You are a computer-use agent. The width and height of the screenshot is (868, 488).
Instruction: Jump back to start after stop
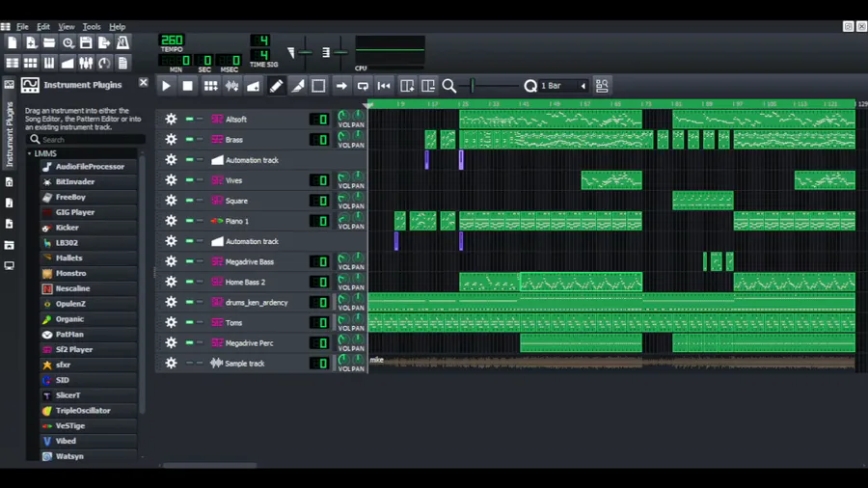pos(384,86)
